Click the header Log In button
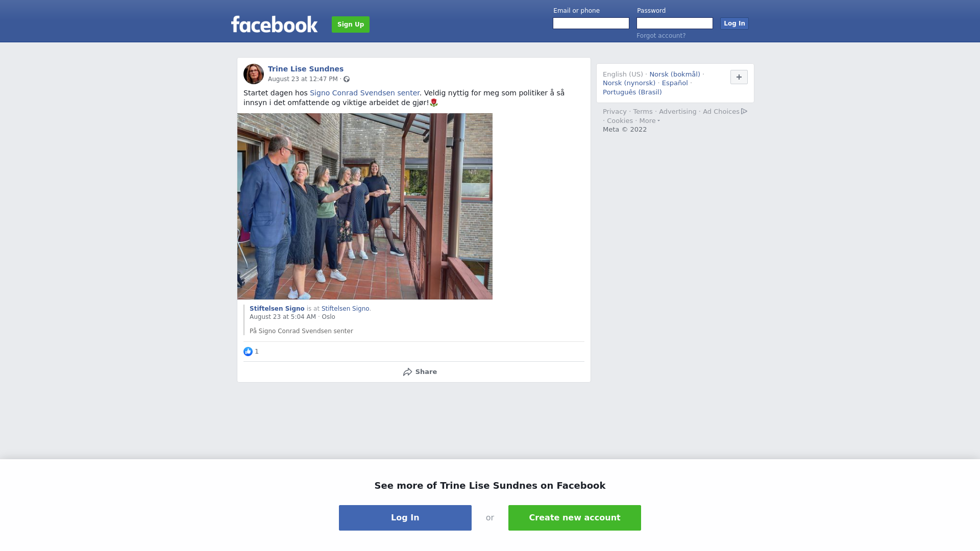The height and width of the screenshot is (551, 980). (x=734, y=23)
